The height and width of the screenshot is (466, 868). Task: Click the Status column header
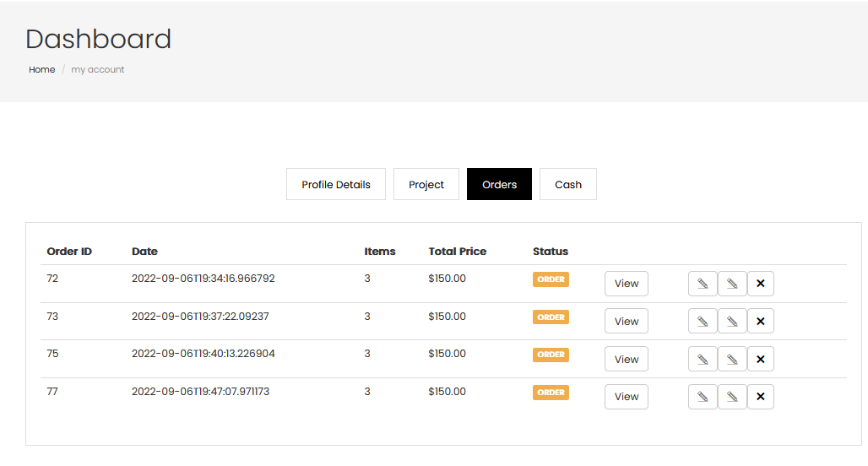point(551,252)
